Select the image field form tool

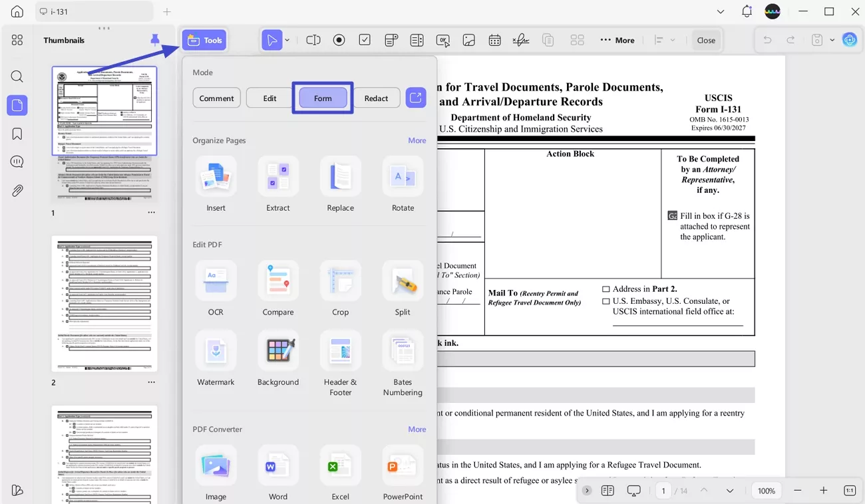pyautogui.click(x=468, y=39)
